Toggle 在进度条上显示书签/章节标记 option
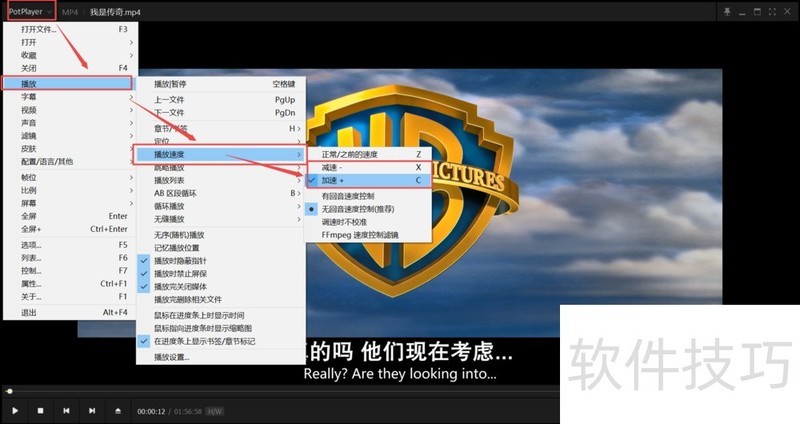The width and height of the screenshot is (800, 424). pyautogui.click(x=221, y=341)
